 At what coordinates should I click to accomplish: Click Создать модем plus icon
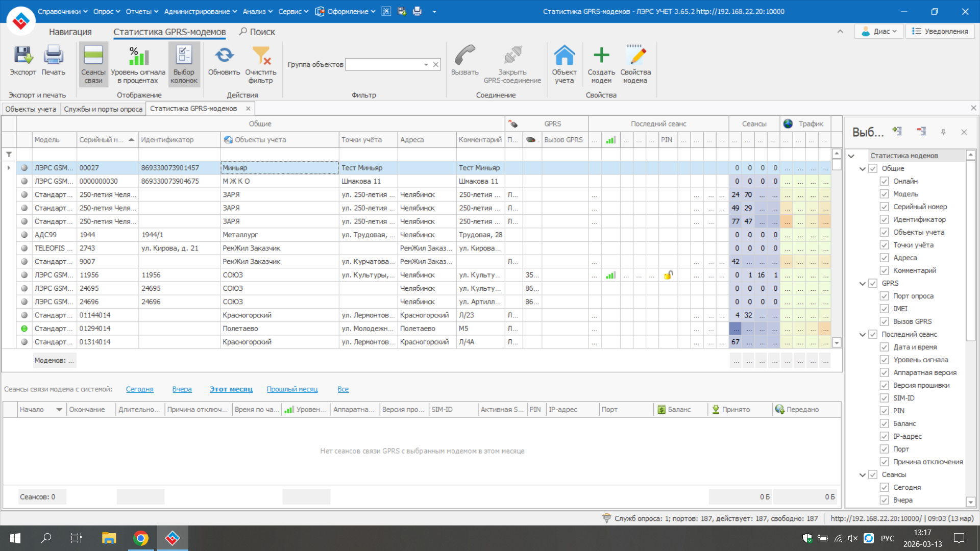coord(601,56)
